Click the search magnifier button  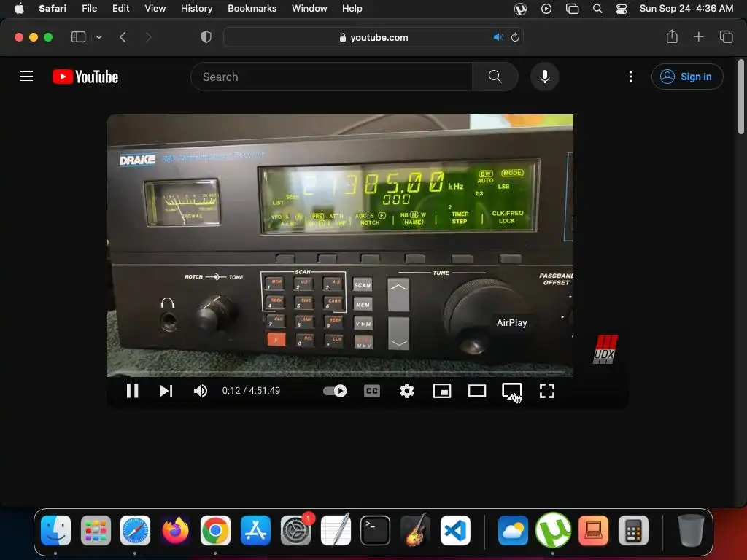pos(495,77)
